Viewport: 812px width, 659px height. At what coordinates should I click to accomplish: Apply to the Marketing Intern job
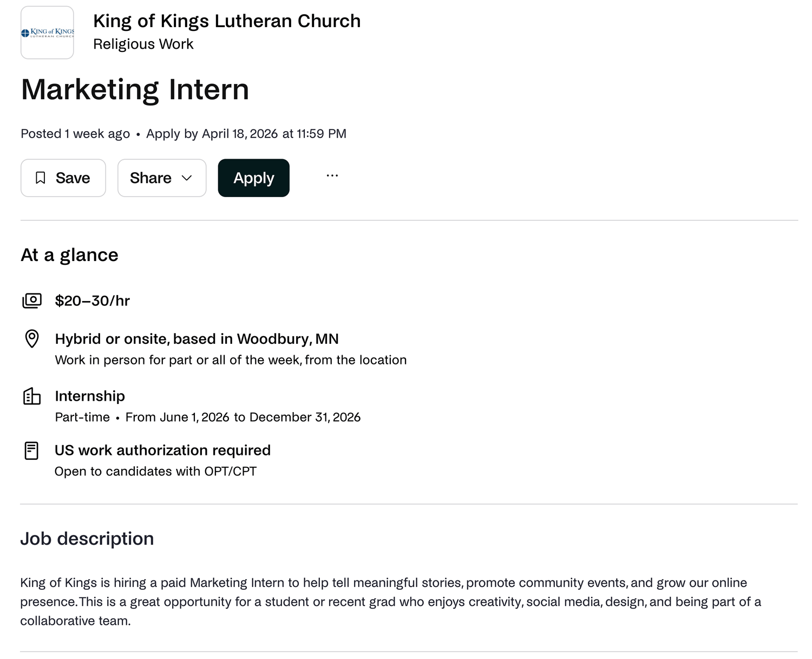coord(253,178)
